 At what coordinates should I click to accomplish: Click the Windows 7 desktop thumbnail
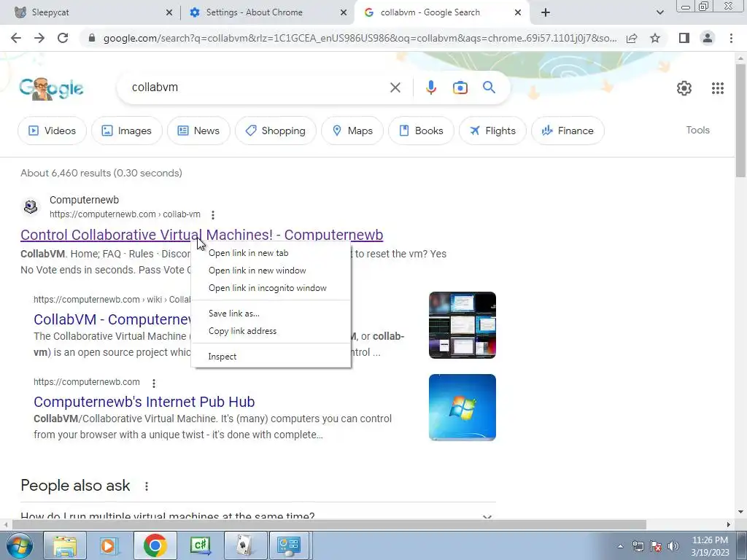click(462, 408)
